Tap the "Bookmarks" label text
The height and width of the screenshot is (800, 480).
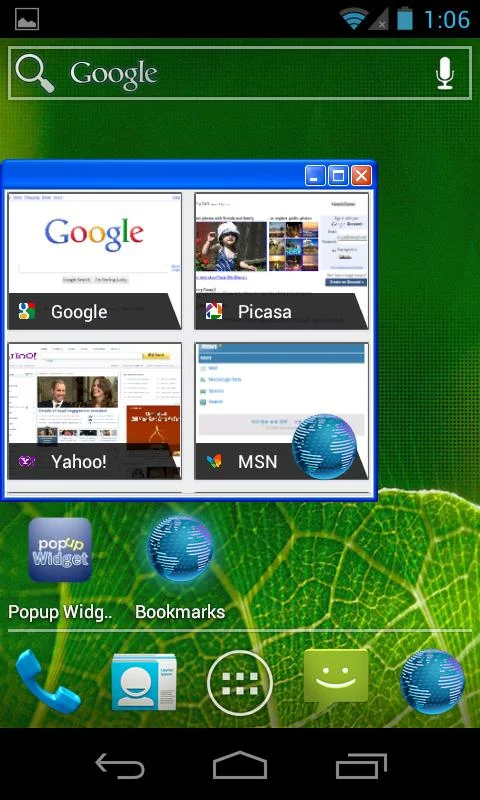[x=180, y=611]
